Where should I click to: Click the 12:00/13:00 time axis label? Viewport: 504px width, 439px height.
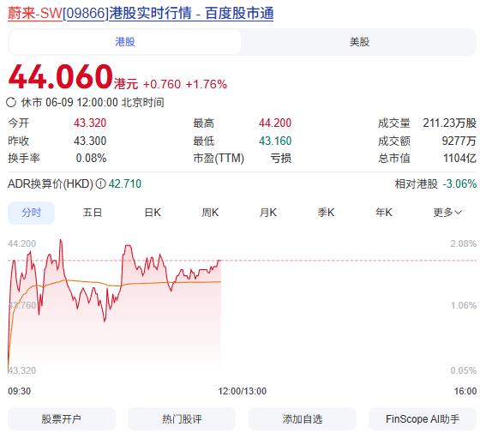click(x=243, y=391)
